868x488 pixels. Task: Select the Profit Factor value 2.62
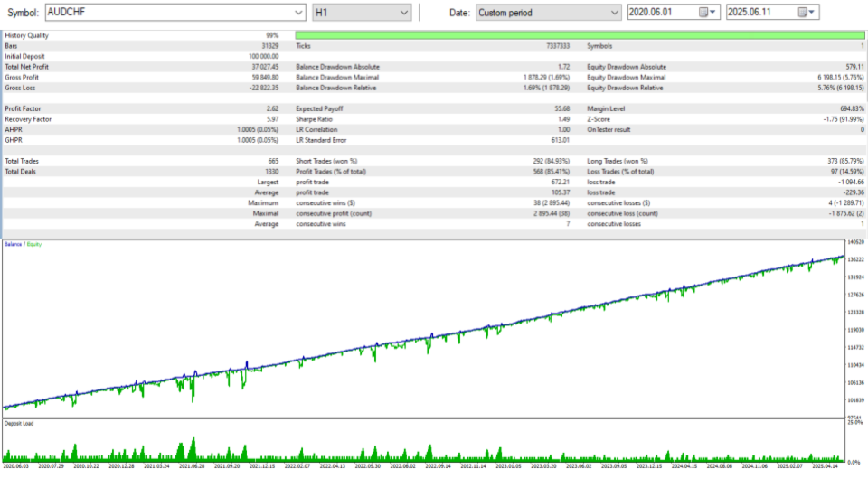[272, 109]
